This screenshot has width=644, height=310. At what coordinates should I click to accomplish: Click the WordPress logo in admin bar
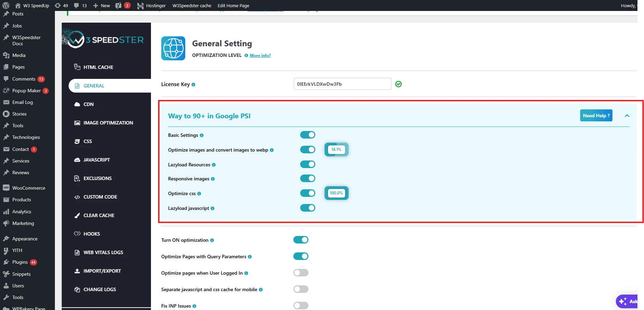tap(6, 5)
